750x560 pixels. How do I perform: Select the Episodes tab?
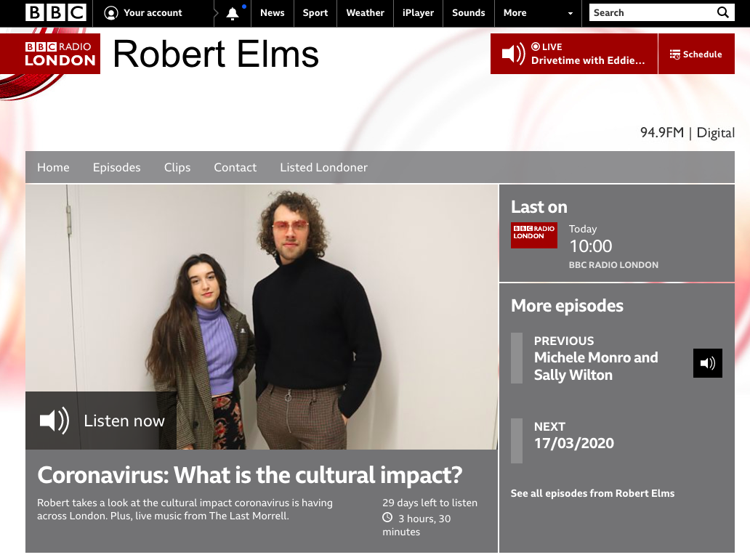[117, 167]
